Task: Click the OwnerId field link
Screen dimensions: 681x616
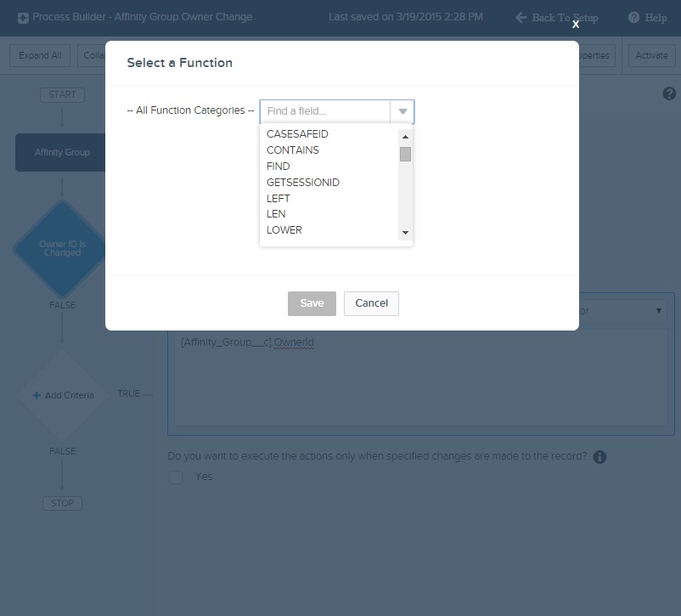Action: coord(292,342)
